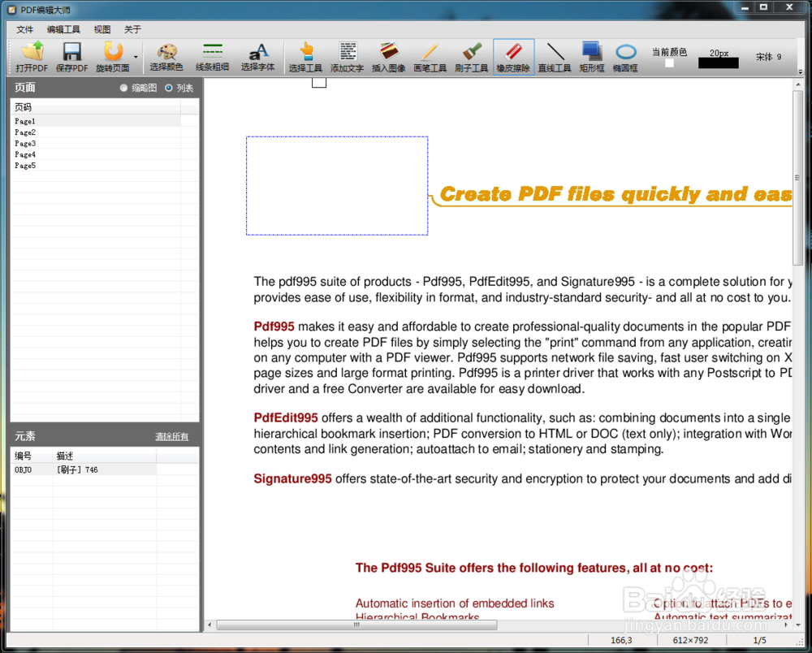Click the 1/5 page indicator

[x=760, y=641]
